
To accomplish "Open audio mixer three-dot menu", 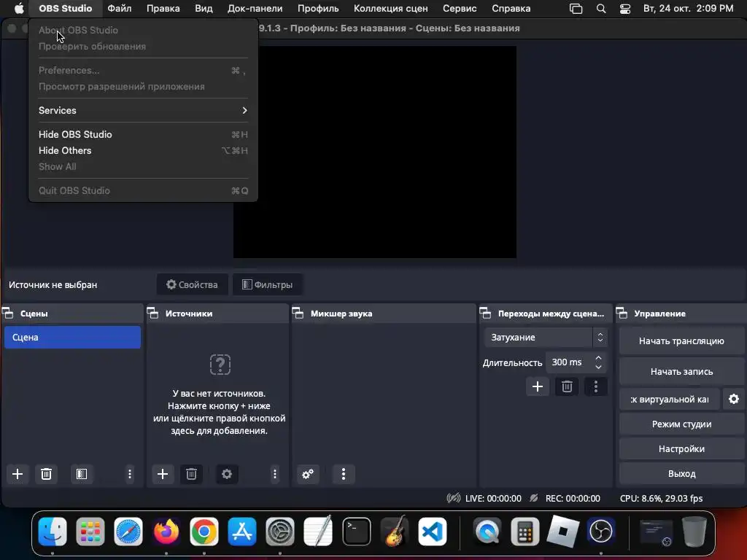I will [x=344, y=474].
